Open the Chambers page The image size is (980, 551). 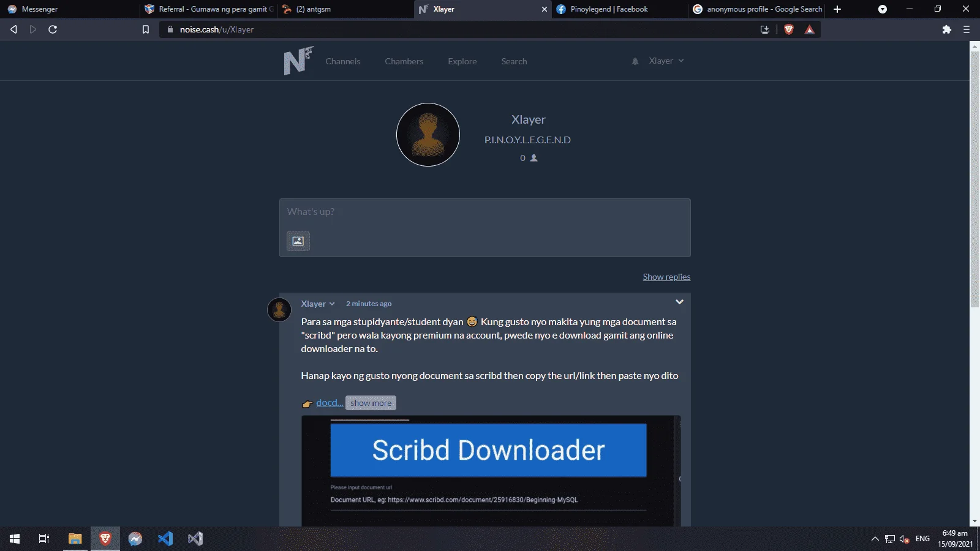[x=404, y=61]
